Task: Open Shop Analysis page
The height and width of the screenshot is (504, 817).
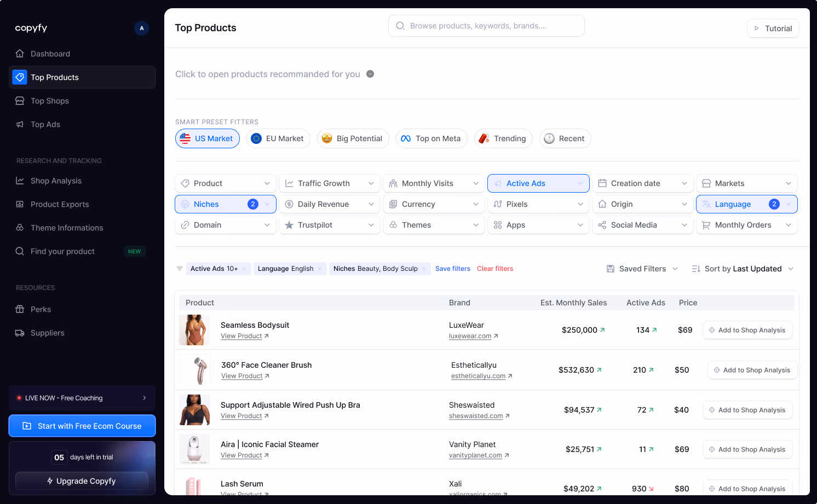Action: 82,181
